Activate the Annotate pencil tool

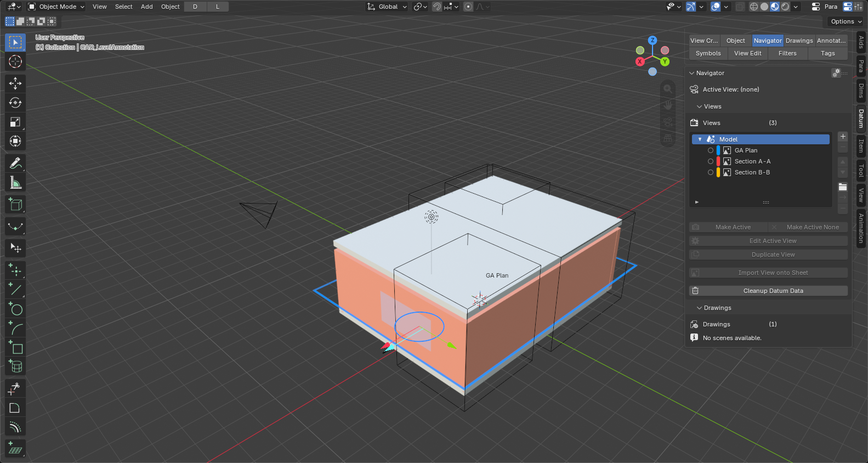pyautogui.click(x=15, y=163)
